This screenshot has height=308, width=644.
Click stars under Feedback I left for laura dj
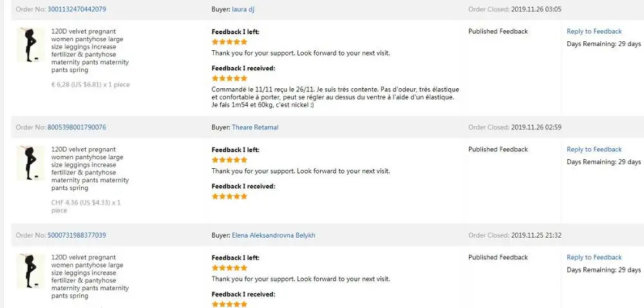click(229, 42)
